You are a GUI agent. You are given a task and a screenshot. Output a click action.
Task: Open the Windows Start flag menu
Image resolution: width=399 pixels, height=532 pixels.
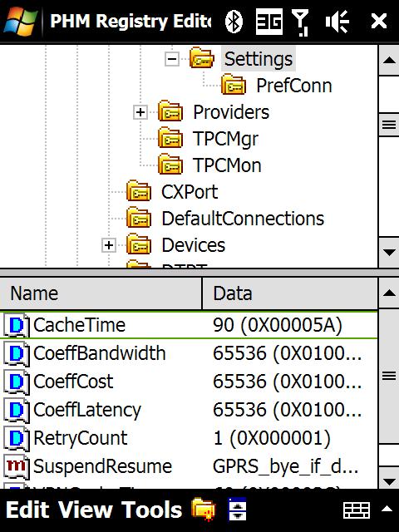tap(20, 21)
